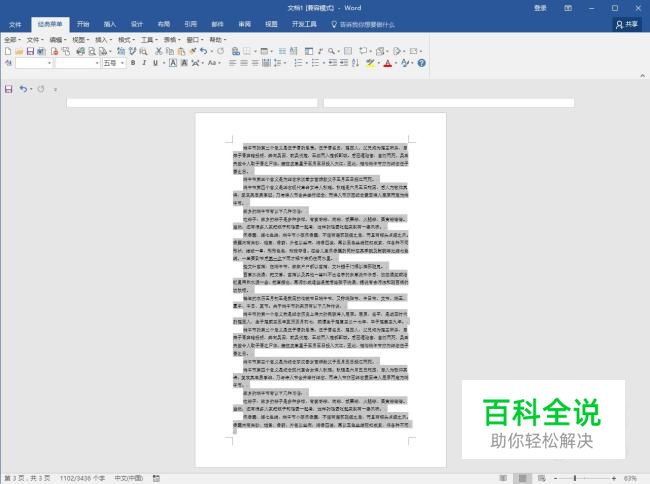This screenshot has width=650, height=484.
Task: Switch to the 开始 ribbon tab
Action: coord(83,24)
